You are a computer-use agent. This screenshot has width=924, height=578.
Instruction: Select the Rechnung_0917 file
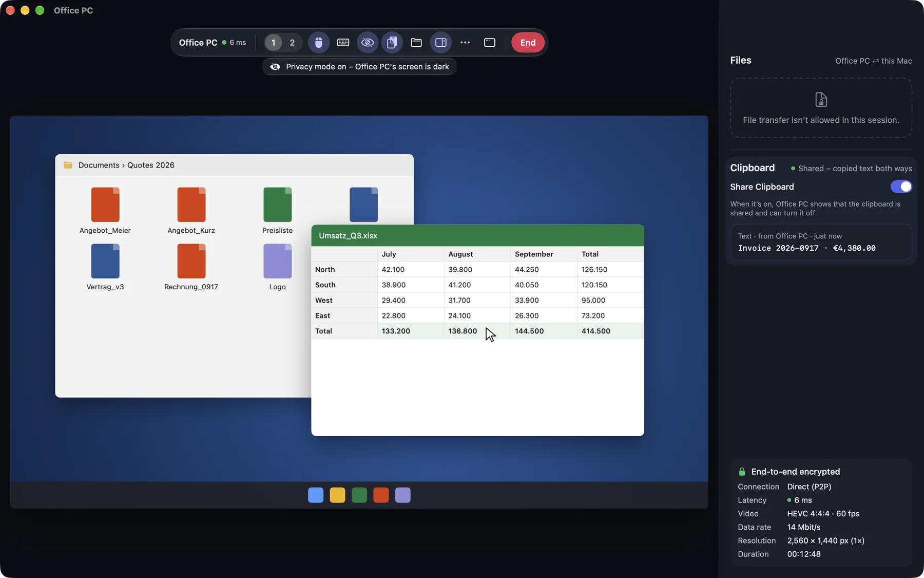[191, 267]
